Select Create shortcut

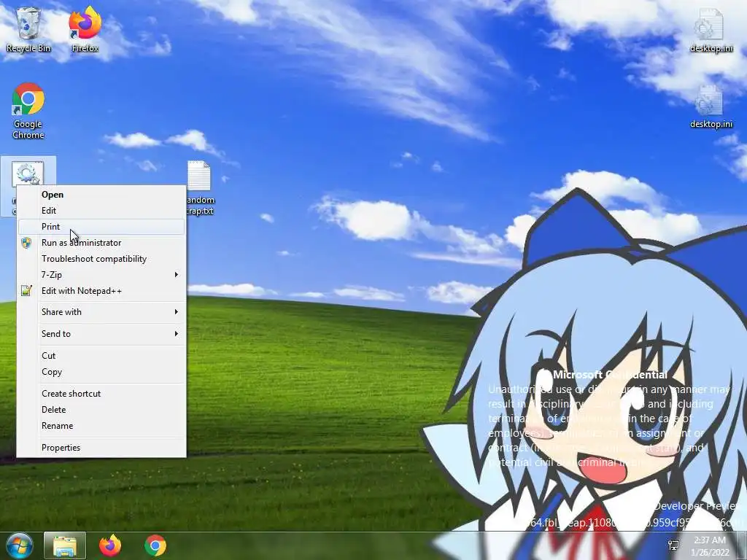click(101, 394)
